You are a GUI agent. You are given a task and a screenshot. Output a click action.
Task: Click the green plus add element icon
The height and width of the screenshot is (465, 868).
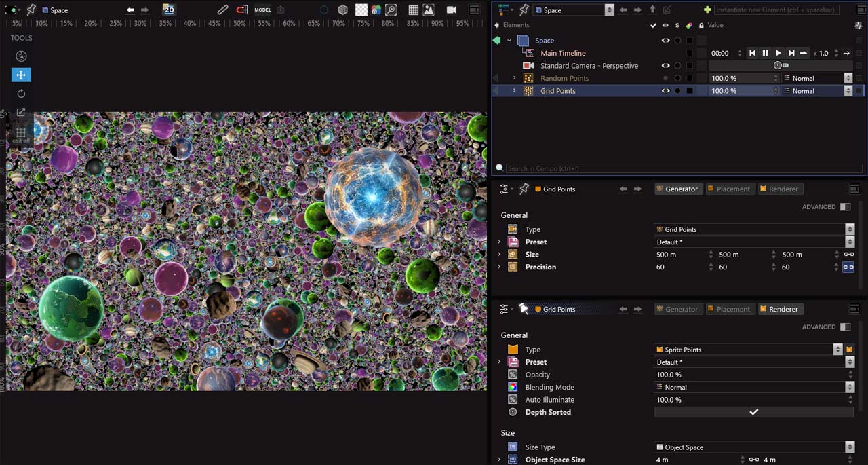coord(707,10)
